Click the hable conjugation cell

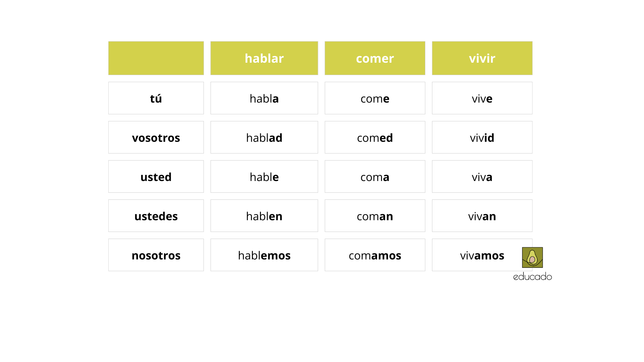point(264,177)
